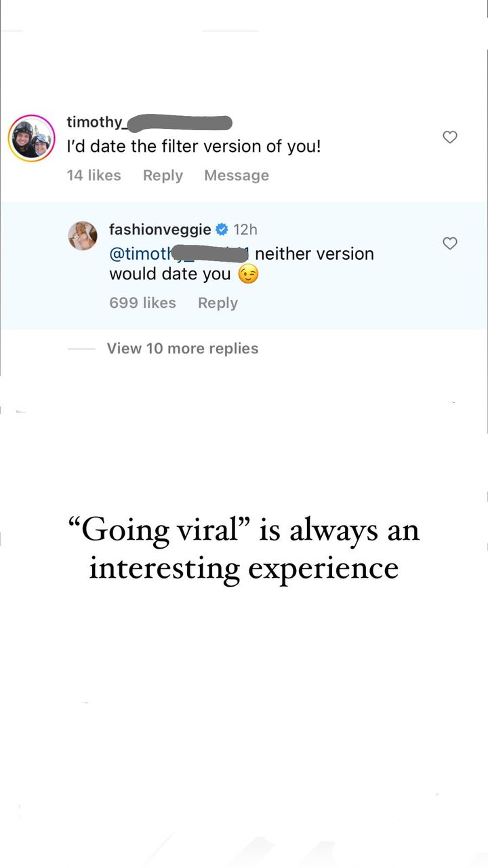Like fashionveggie's reply with the heart icon

click(x=450, y=243)
